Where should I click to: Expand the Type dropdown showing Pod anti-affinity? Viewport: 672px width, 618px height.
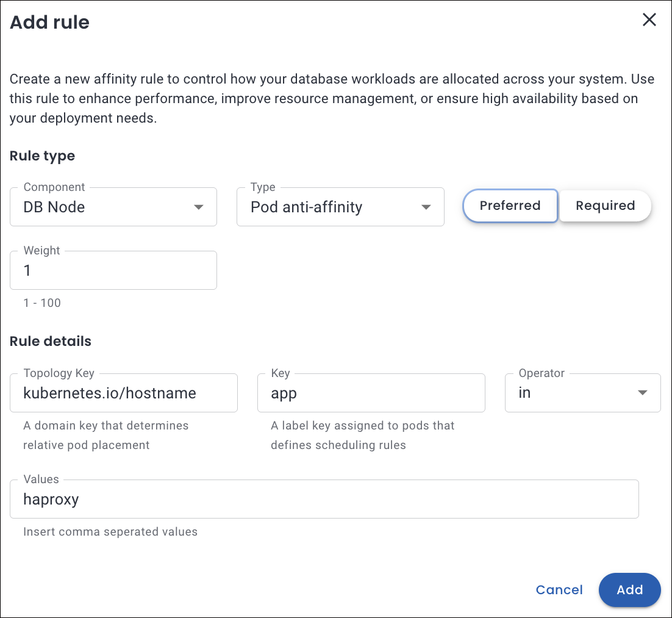329,207
